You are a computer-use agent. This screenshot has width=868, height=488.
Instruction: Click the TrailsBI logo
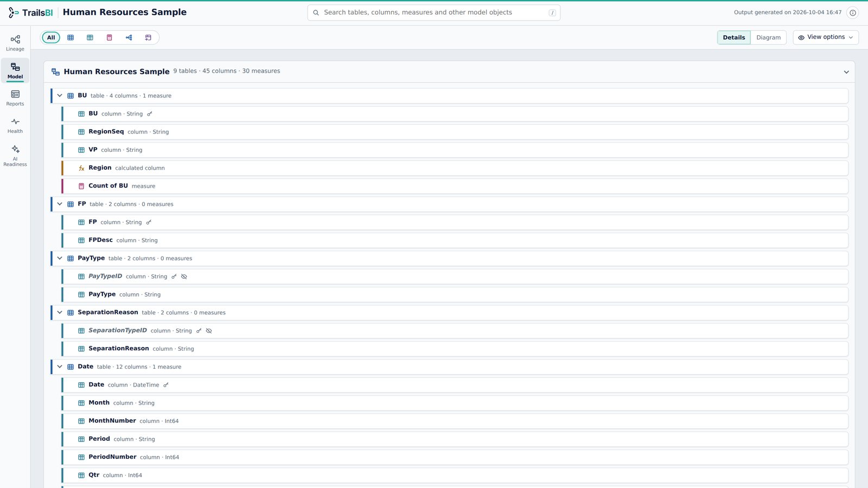(x=31, y=12)
